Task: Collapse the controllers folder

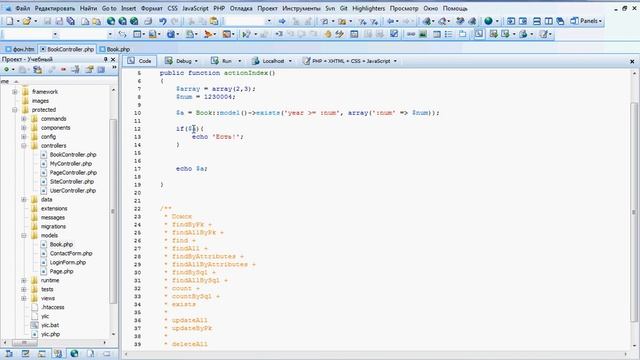Action: tap(24, 146)
